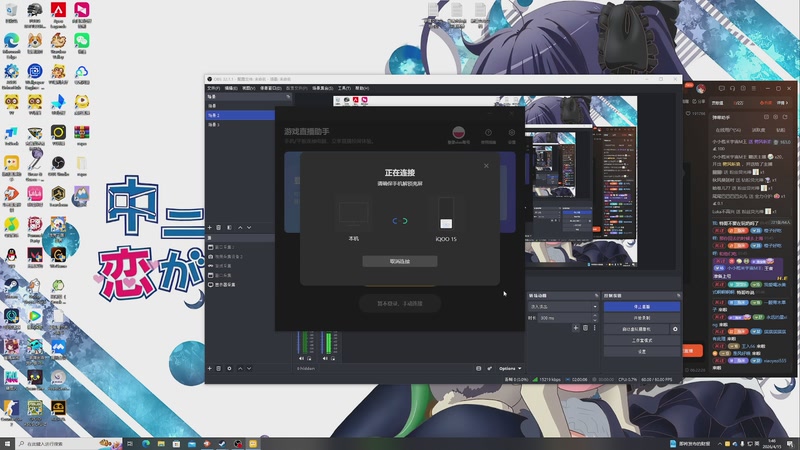Click the 启动虚拟摄像机 button
800x450 pixels.
click(636, 329)
